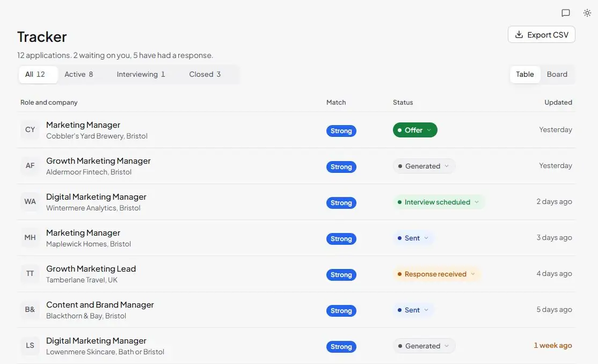Click the B& company avatar
Viewport: 598px width, 364px height.
coord(30,309)
